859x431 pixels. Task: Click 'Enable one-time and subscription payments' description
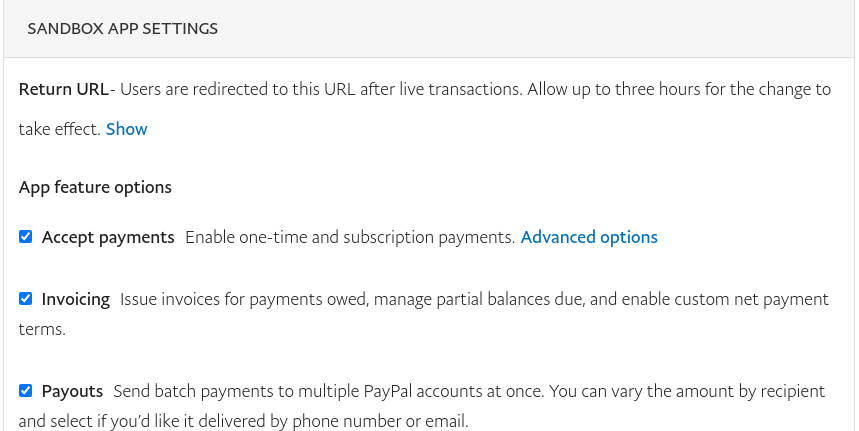350,237
